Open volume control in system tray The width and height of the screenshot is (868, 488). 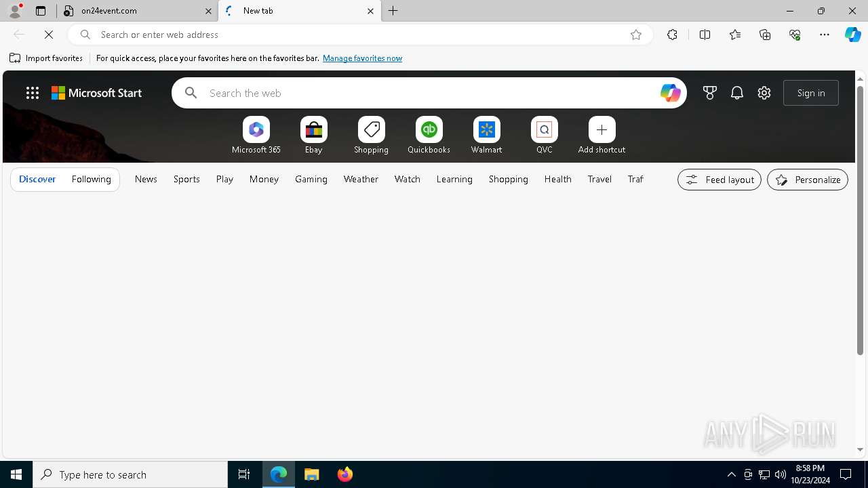coord(781,474)
